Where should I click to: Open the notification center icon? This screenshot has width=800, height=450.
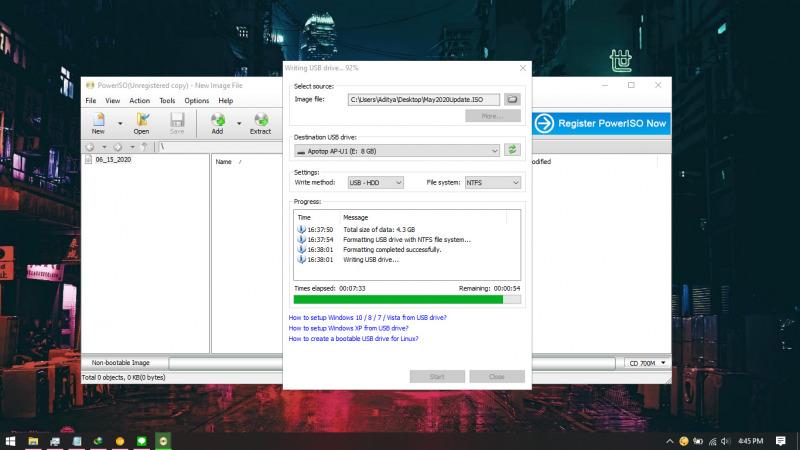(781, 441)
